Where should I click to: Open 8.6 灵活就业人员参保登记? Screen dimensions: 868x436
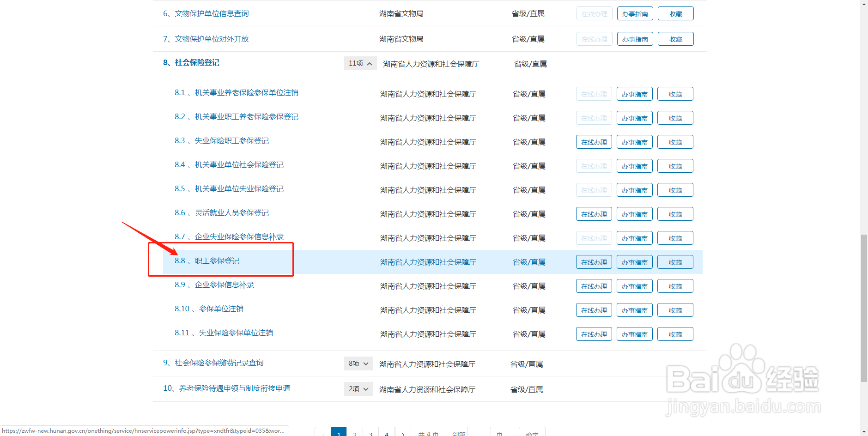(222, 213)
